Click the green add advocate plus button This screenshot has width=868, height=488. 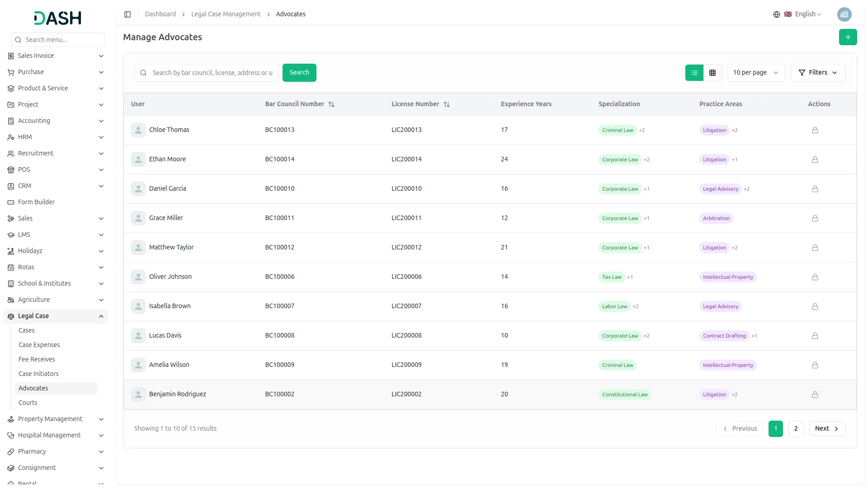[x=848, y=37]
